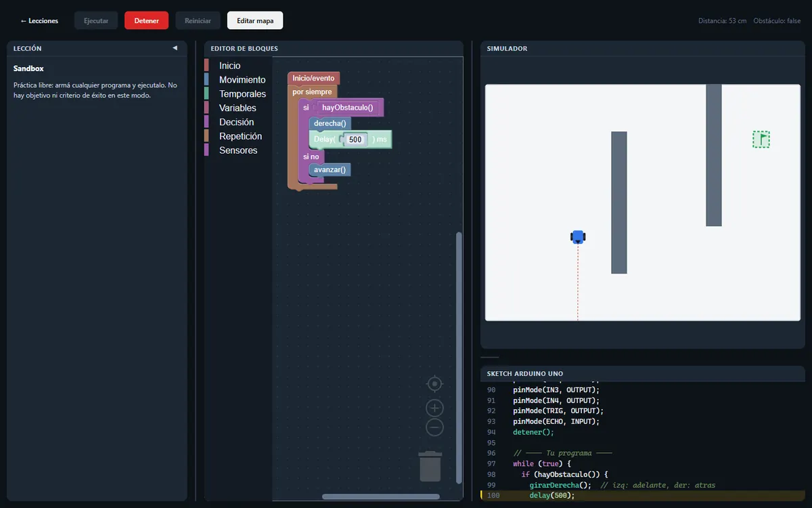
Task: Open the Inicio block category
Action: (229, 66)
